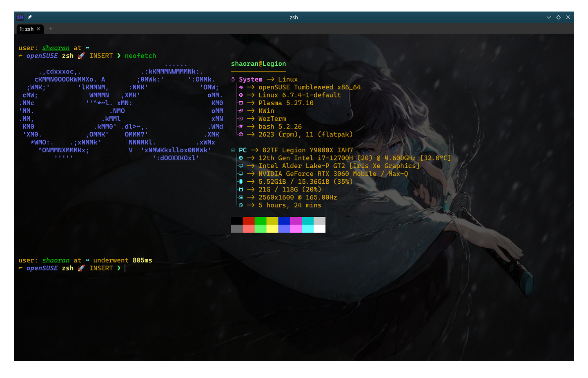Viewport: 588px width, 378px height.
Task: Click the 'NVIDIA GeForce RTX 3060 Mobile / Max-Q' text
Action: [x=333, y=174]
